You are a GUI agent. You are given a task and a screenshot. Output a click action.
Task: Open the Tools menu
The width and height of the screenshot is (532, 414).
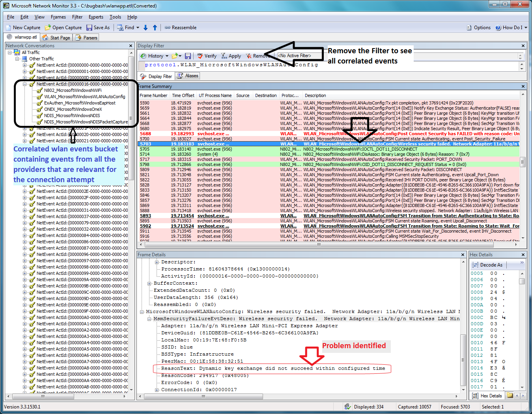115,17
